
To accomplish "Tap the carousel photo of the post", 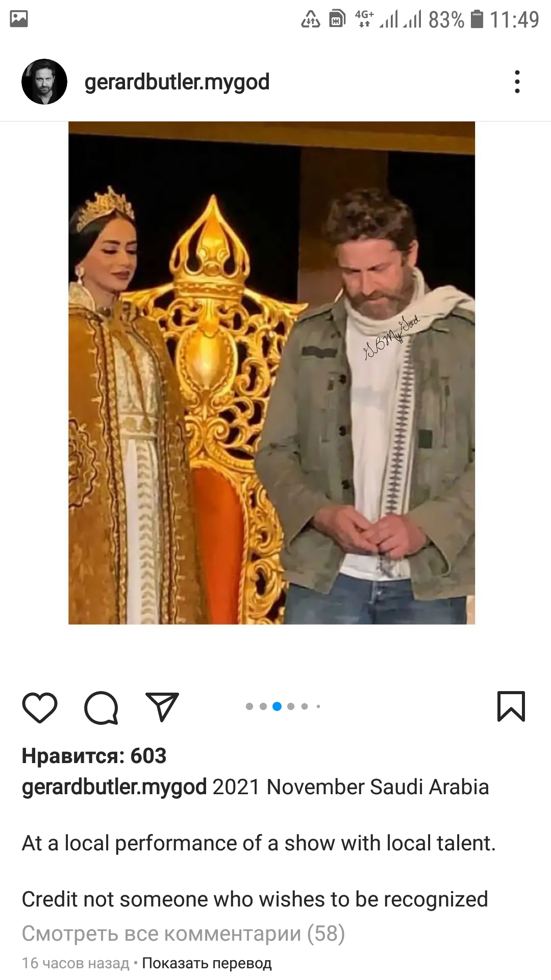I will [x=271, y=373].
